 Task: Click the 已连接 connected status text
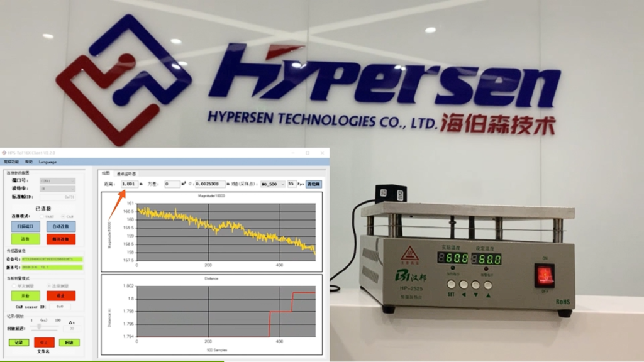pos(43,208)
